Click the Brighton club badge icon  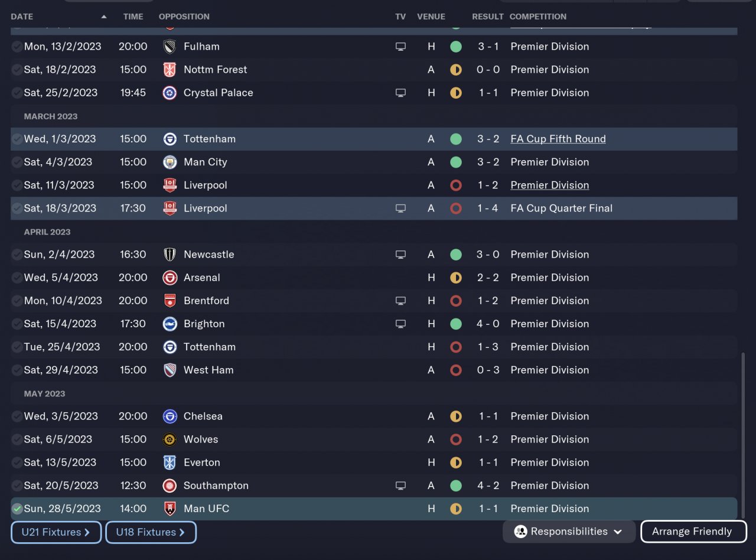tap(170, 324)
